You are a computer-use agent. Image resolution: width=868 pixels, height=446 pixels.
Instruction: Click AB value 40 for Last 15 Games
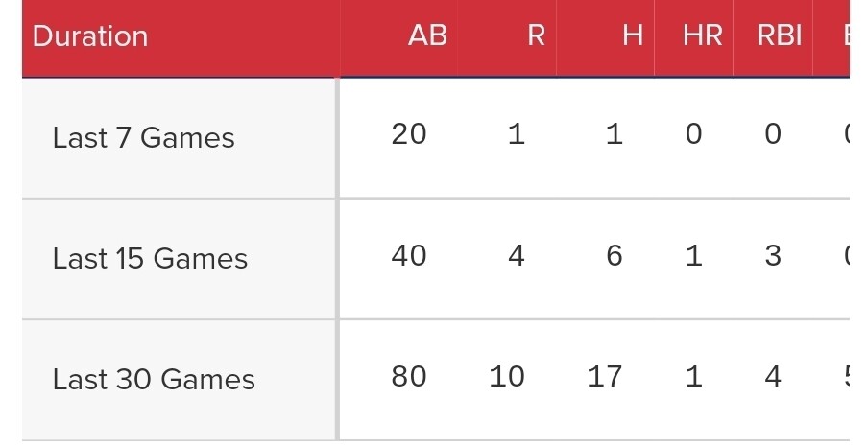408,255
